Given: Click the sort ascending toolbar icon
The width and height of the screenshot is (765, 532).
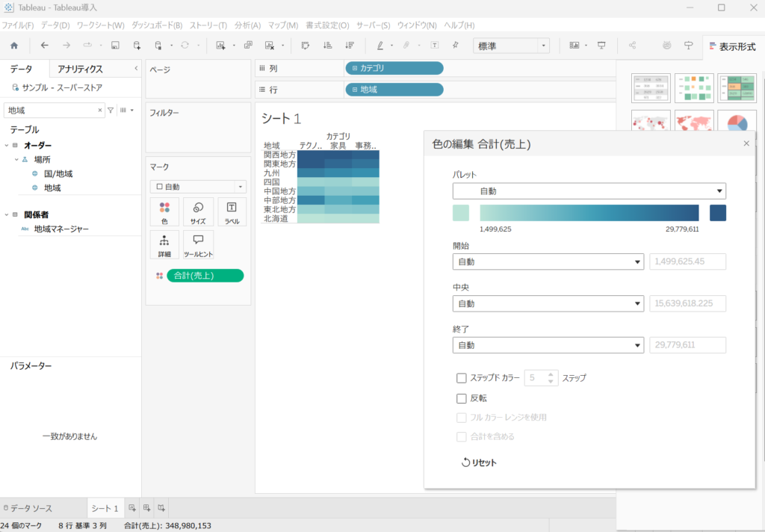Looking at the screenshot, I should [327, 46].
